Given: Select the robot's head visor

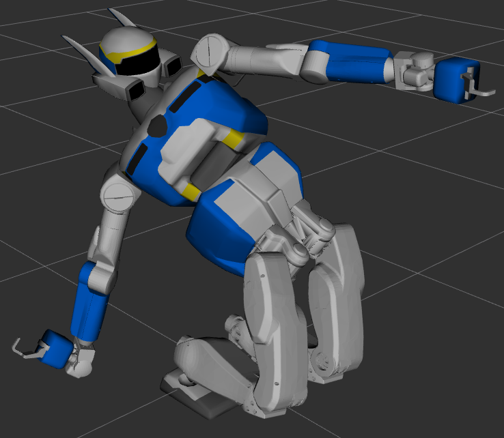Looking at the screenshot, I should 137,61.
